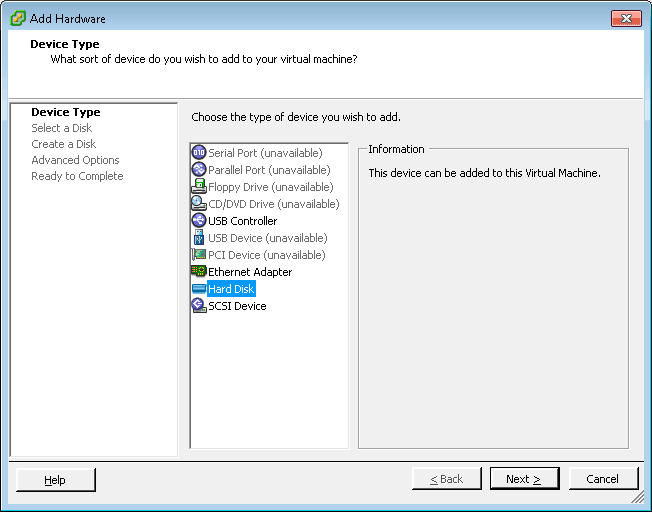
Task: Select the Ethernet Adapter icon
Action: [198, 272]
